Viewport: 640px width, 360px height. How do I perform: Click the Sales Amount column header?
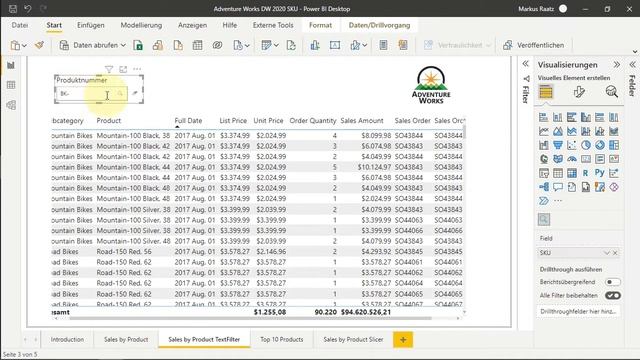[x=362, y=121]
